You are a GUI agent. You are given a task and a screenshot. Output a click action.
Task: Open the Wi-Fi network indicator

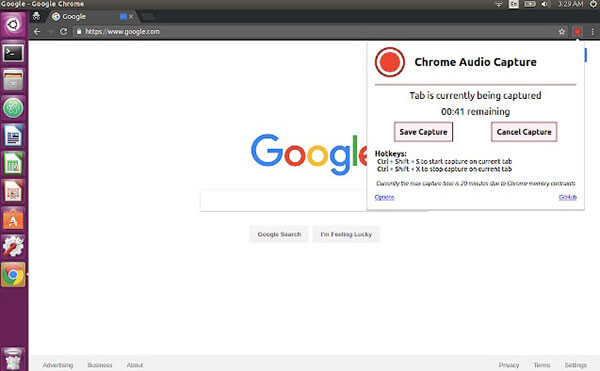(498, 4)
